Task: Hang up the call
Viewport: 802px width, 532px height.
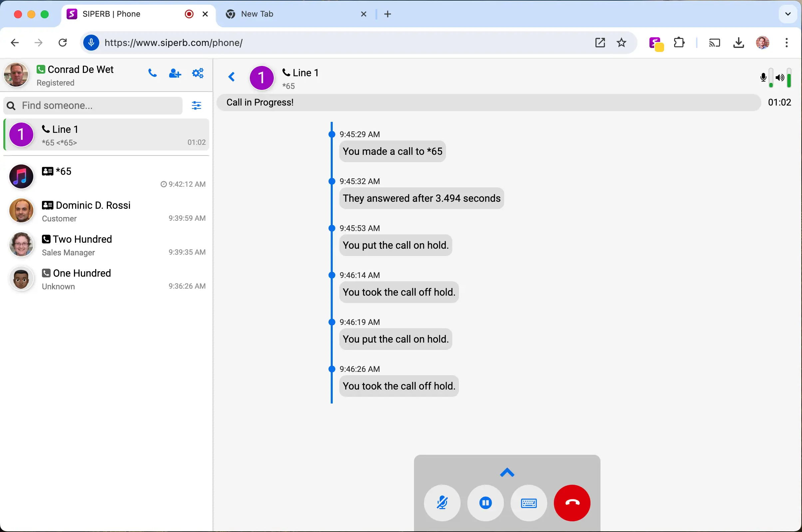Action: point(572,502)
